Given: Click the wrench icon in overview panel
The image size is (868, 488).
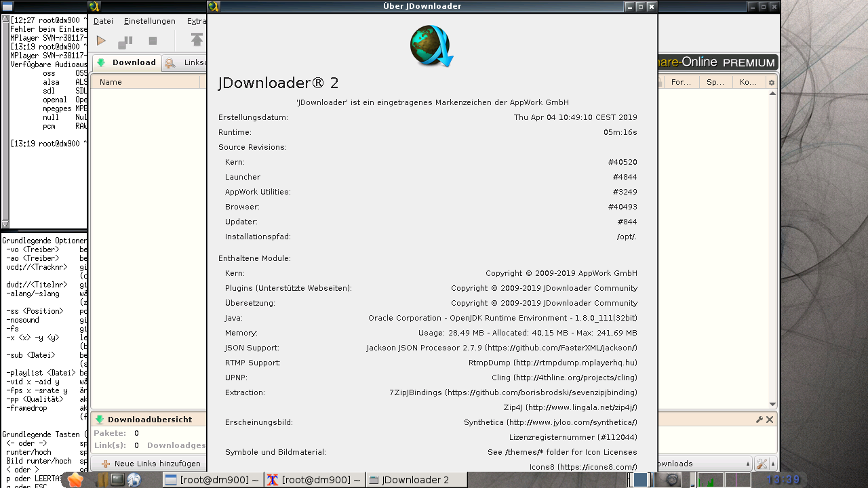Looking at the screenshot, I should [x=759, y=420].
